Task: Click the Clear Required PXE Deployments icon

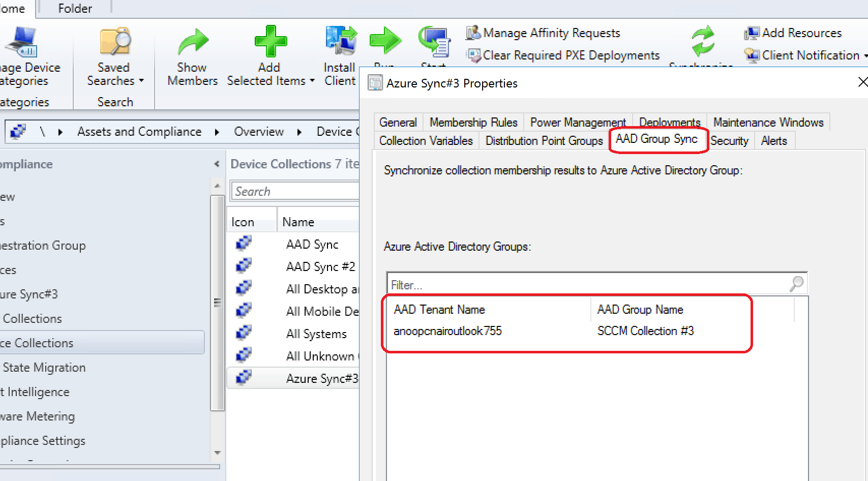Action: (x=473, y=55)
